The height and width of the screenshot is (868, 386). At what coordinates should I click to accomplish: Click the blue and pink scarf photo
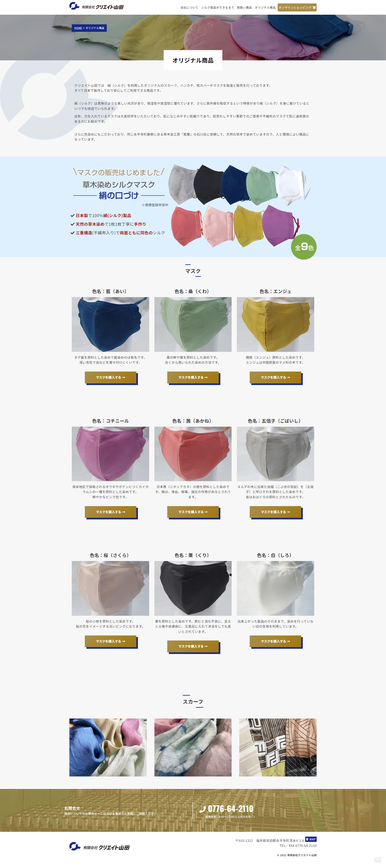tap(108, 748)
